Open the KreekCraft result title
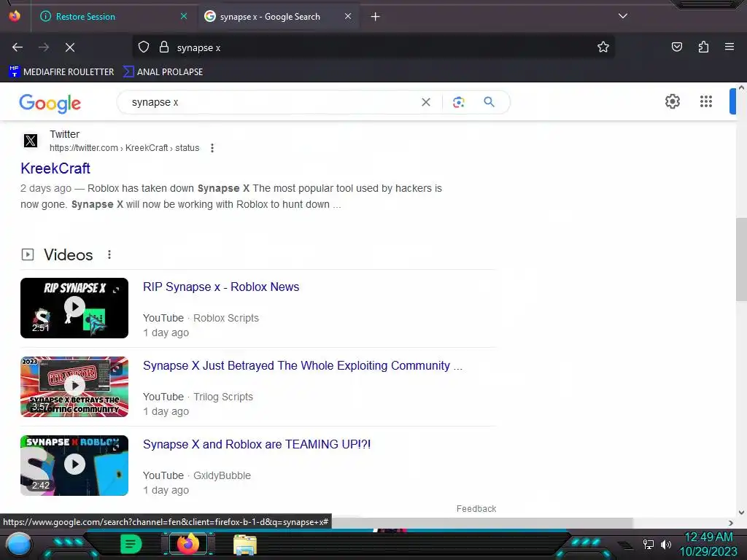This screenshot has width=747, height=560. click(x=55, y=168)
